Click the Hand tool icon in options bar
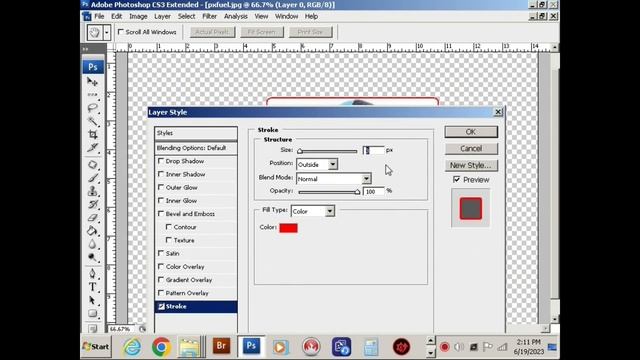The image size is (640, 360). click(x=94, y=32)
